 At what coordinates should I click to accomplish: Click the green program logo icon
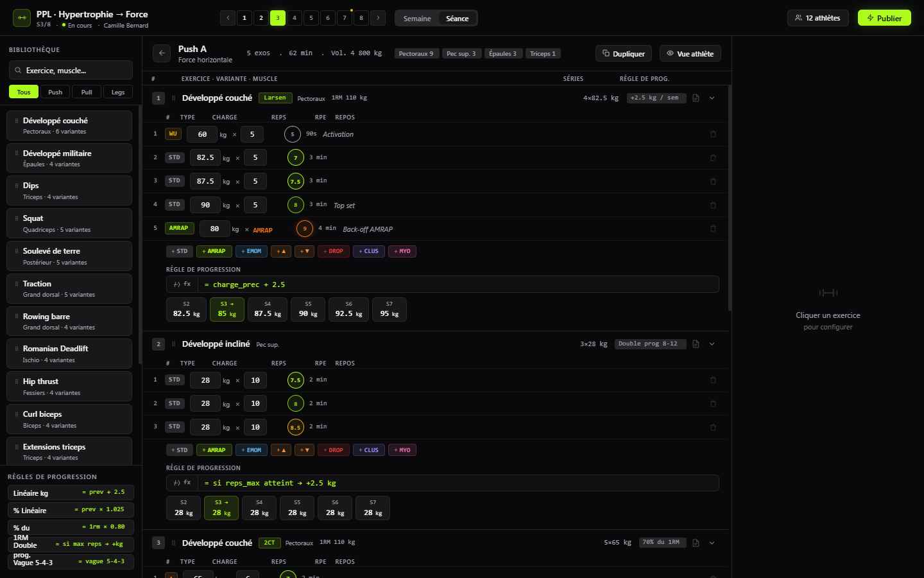coord(22,18)
